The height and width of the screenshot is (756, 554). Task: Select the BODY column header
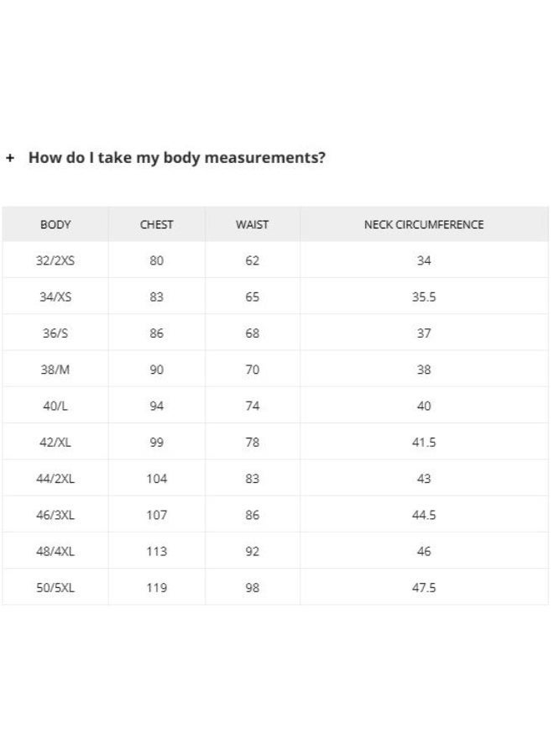[55, 224]
